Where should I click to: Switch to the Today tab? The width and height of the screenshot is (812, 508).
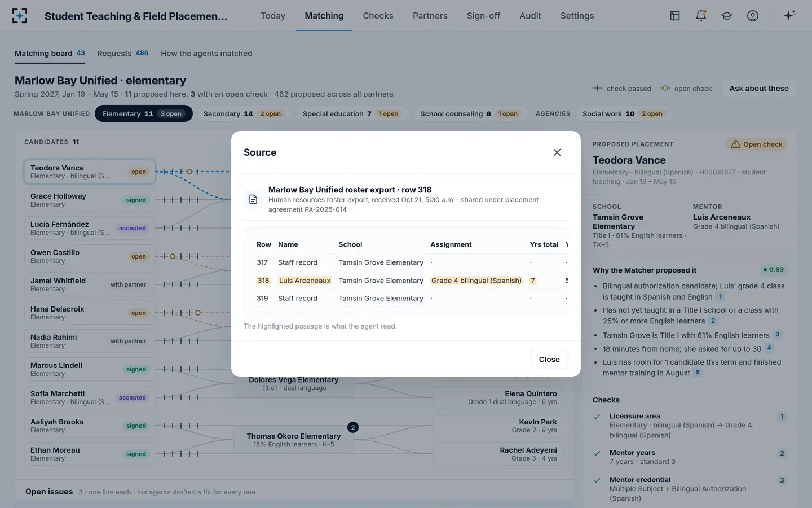[x=273, y=16]
